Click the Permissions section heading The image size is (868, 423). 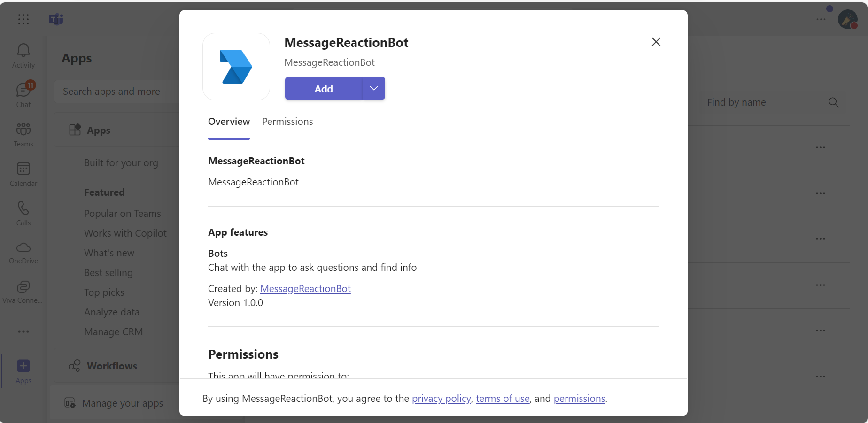[x=243, y=354]
